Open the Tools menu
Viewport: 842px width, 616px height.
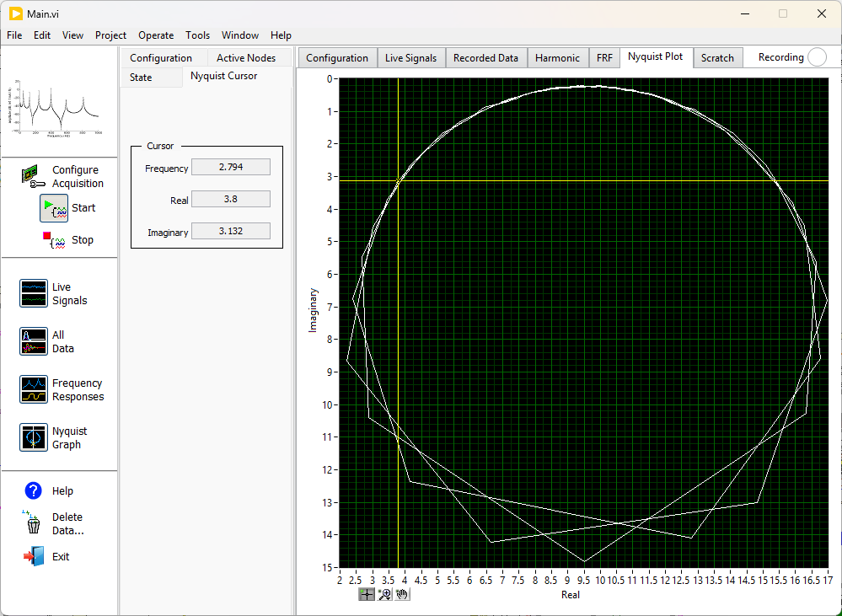pos(197,35)
